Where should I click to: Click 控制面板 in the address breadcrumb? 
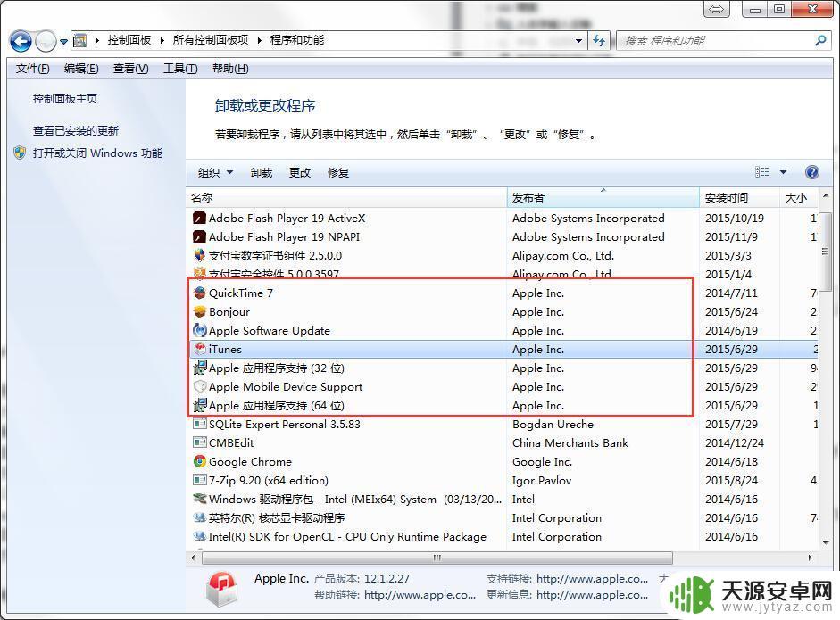(x=129, y=40)
